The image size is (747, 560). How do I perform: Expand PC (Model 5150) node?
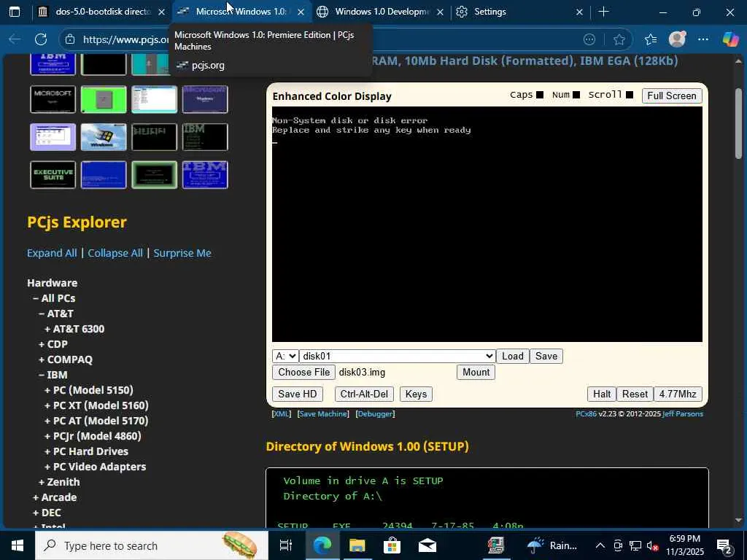pos(88,390)
